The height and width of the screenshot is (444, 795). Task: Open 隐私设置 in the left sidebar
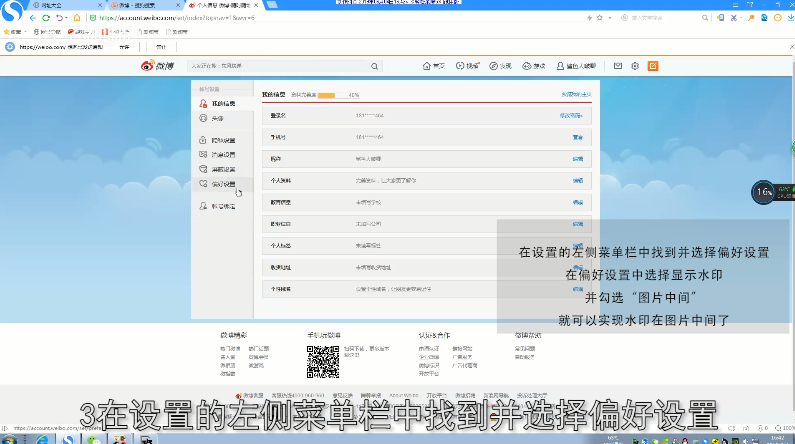click(223, 141)
